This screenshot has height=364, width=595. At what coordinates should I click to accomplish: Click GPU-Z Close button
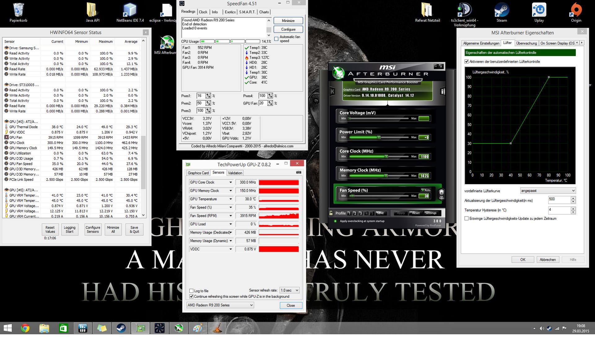pyautogui.click(x=291, y=305)
